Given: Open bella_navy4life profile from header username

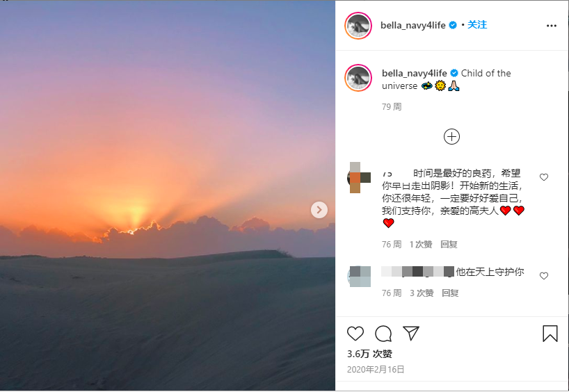Looking at the screenshot, I should pyautogui.click(x=413, y=25).
